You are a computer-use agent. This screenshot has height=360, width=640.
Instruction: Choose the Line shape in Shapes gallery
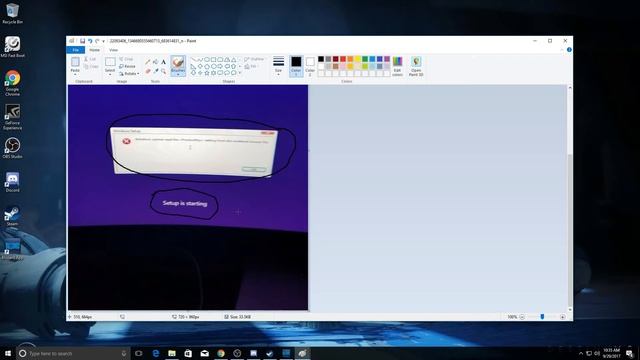(x=194, y=60)
